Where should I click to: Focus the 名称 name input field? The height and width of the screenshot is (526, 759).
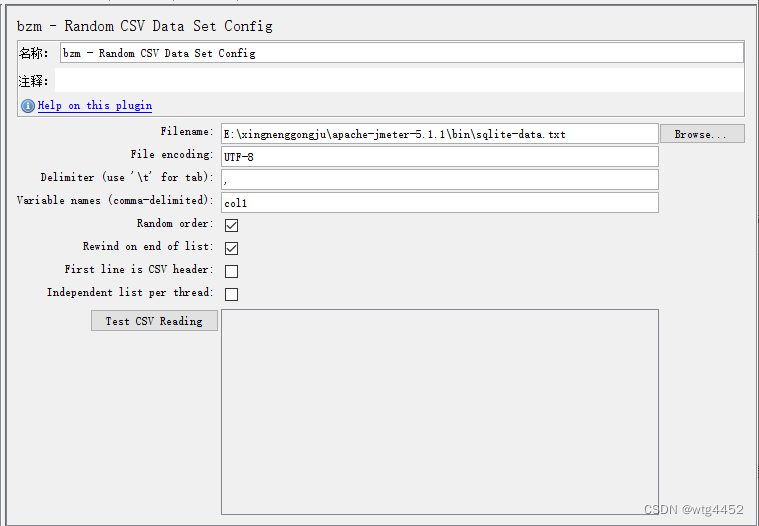pos(402,53)
